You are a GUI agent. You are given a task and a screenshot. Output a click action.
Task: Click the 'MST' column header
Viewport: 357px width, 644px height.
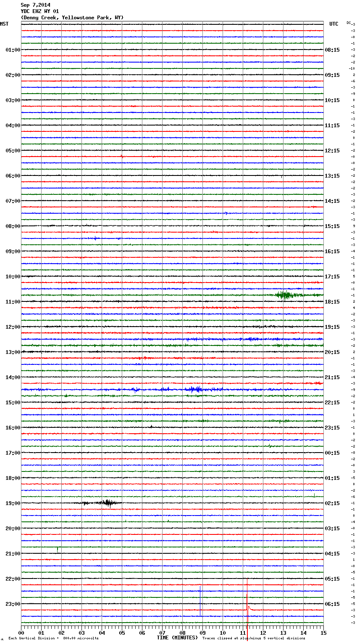pyautogui.click(x=4, y=24)
